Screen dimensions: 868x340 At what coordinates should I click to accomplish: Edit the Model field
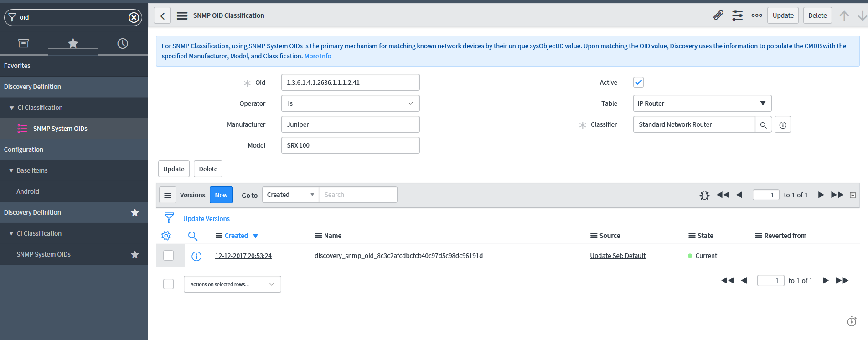[350, 145]
